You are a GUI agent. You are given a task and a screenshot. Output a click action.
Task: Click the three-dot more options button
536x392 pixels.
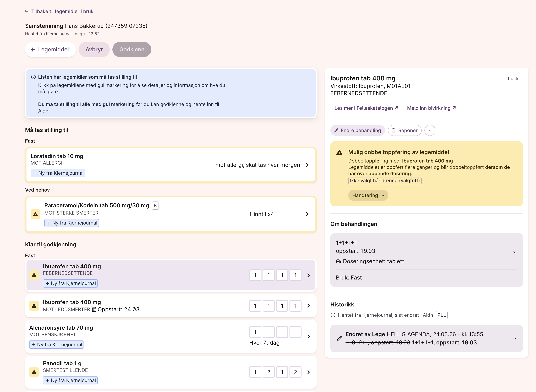pyautogui.click(x=430, y=130)
